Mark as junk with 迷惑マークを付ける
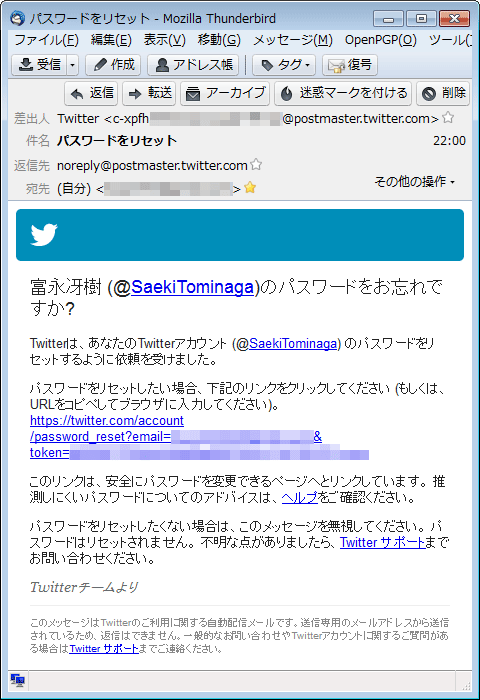The width and height of the screenshot is (480, 700). pyautogui.click(x=343, y=93)
